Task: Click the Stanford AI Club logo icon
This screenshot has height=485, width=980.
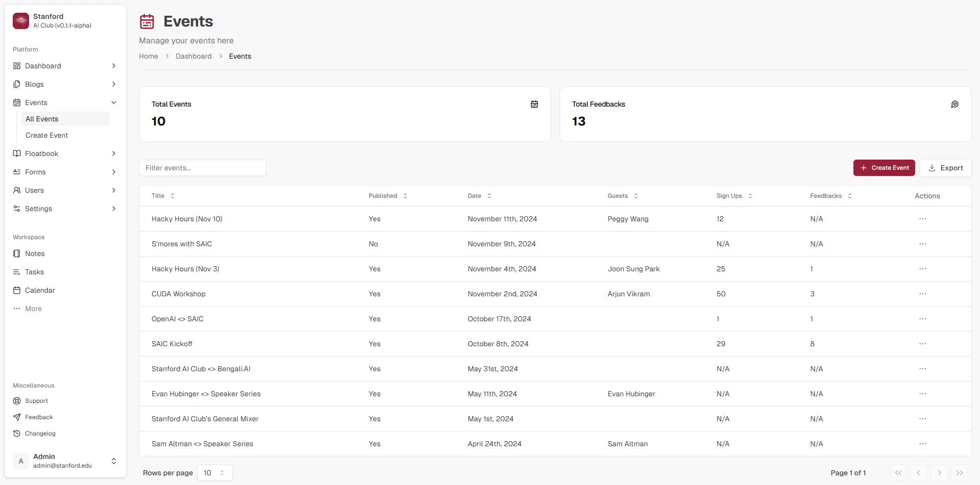Action: pos(21,21)
